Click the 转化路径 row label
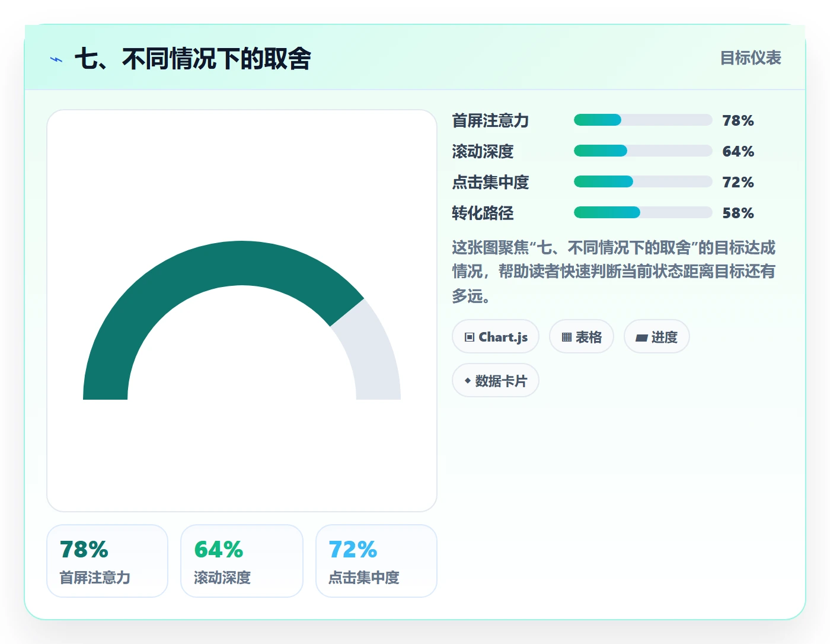The width and height of the screenshot is (830, 644). [x=483, y=213]
